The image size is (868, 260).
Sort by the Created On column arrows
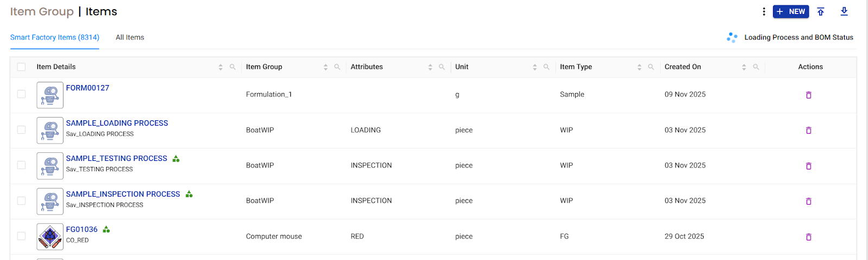point(744,67)
